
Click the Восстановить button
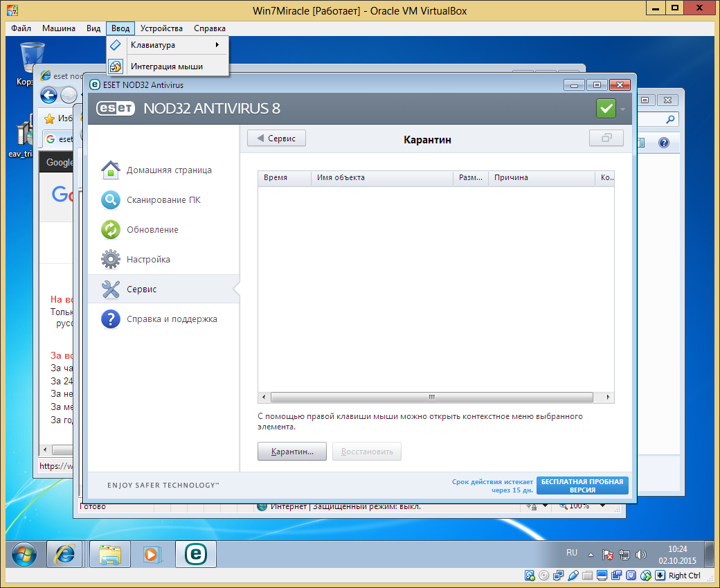click(367, 451)
